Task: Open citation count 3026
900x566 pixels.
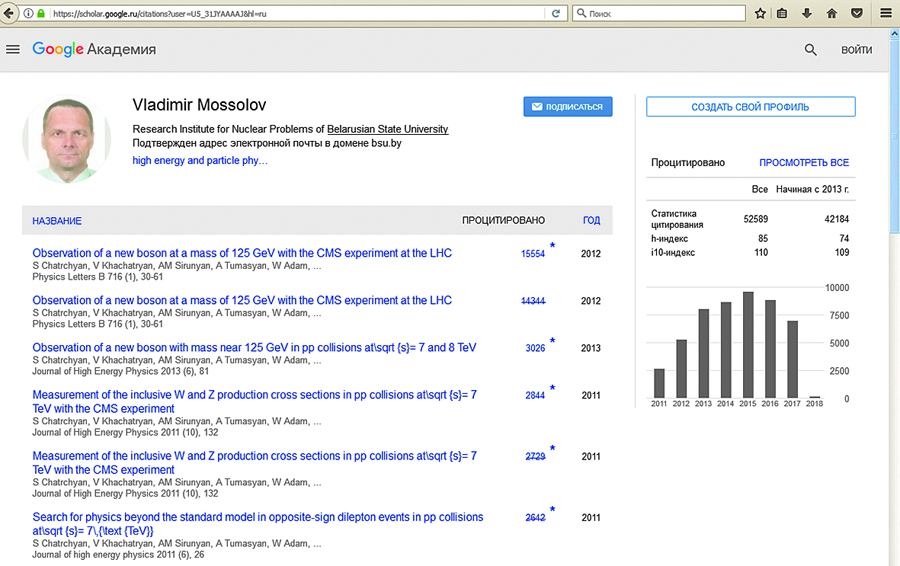Action: click(535, 348)
